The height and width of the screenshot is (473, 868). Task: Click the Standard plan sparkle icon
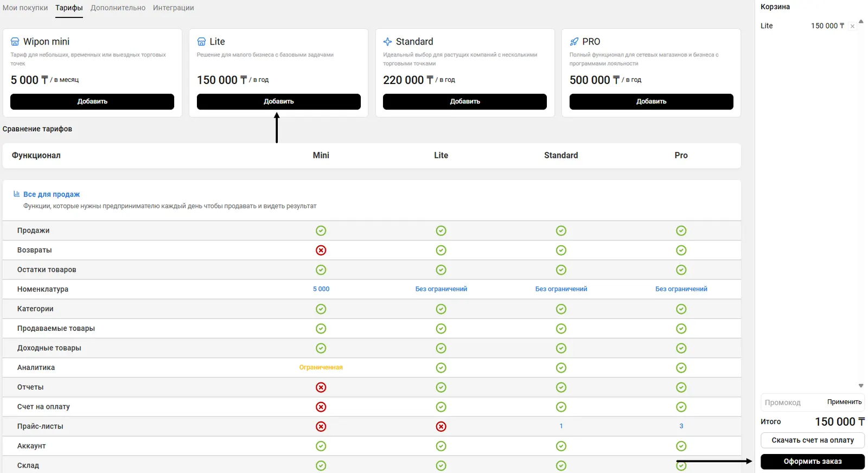[387, 42]
